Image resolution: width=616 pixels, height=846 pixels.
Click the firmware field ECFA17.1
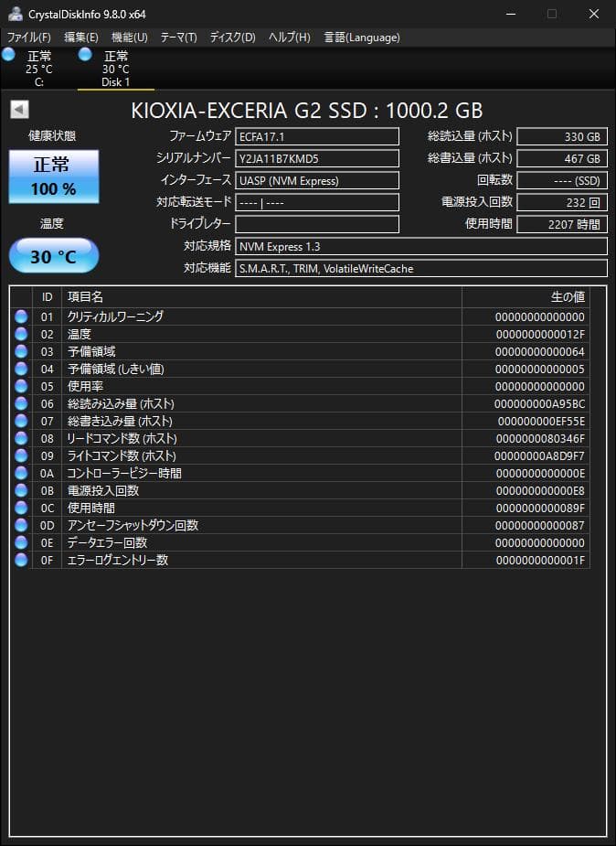pos(317,136)
